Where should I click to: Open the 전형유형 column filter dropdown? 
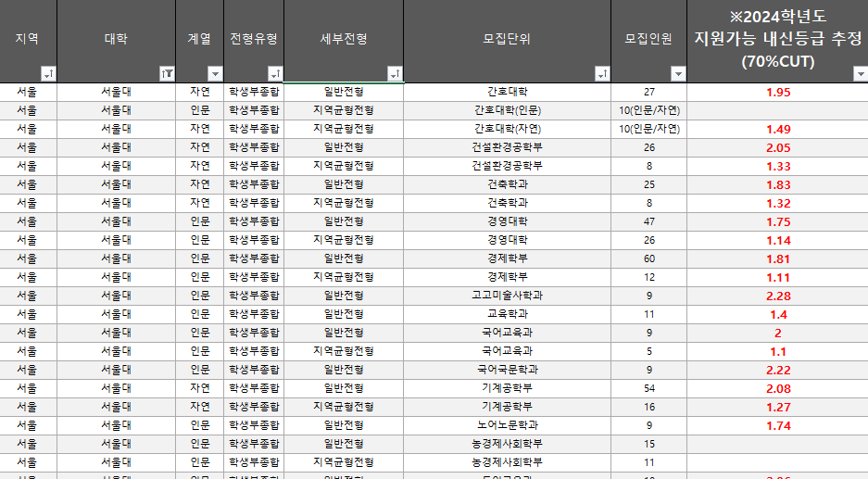coord(275,73)
